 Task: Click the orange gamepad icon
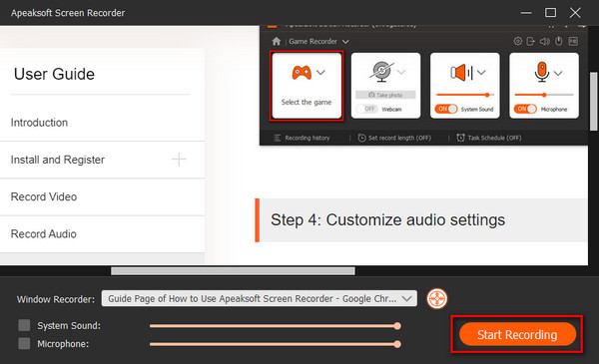point(301,72)
